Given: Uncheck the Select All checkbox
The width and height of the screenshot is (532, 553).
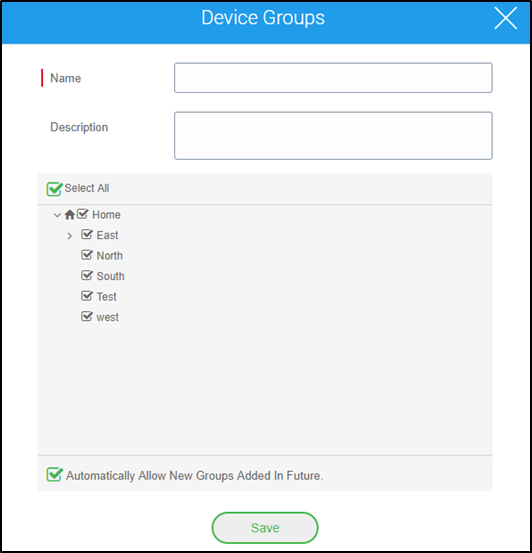Looking at the screenshot, I should pos(54,189).
